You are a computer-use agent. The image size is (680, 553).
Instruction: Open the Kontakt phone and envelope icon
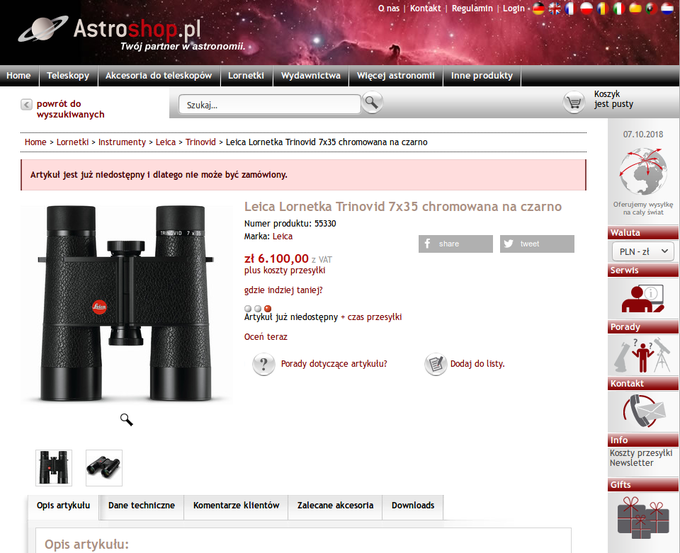tap(643, 411)
